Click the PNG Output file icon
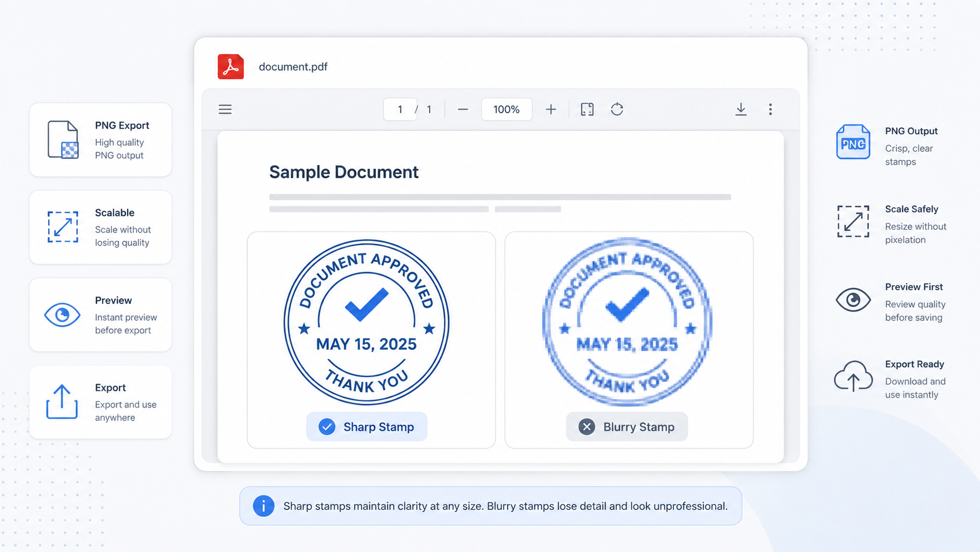This screenshot has width=980, height=552. [x=853, y=142]
